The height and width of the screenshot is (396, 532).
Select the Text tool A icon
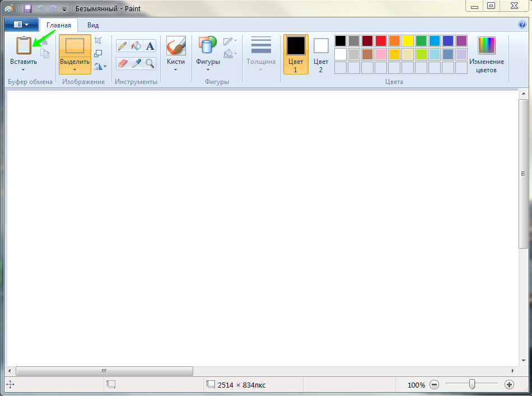[x=150, y=46]
